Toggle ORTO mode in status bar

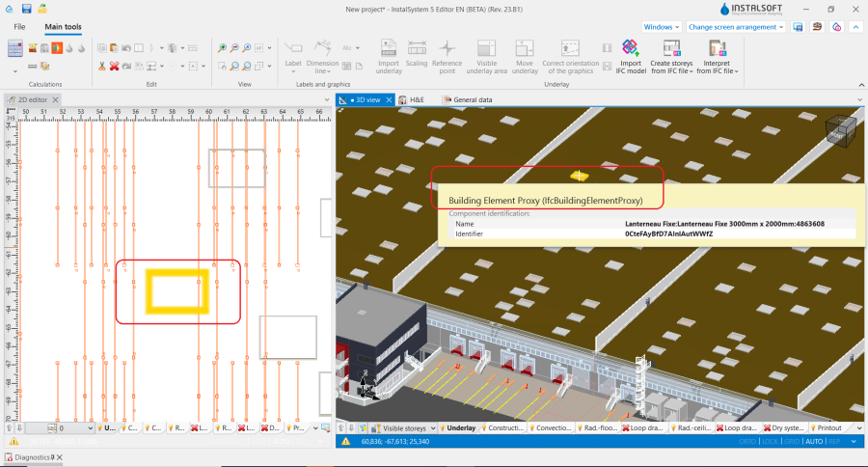(747, 442)
